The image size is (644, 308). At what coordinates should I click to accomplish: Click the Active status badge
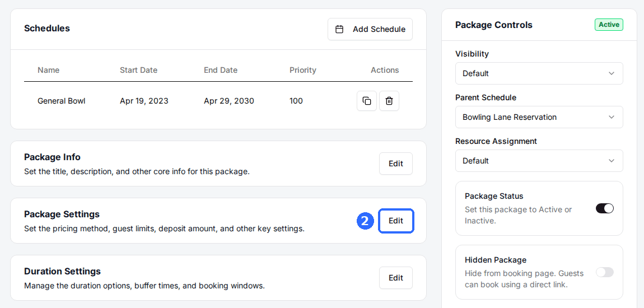609,25
